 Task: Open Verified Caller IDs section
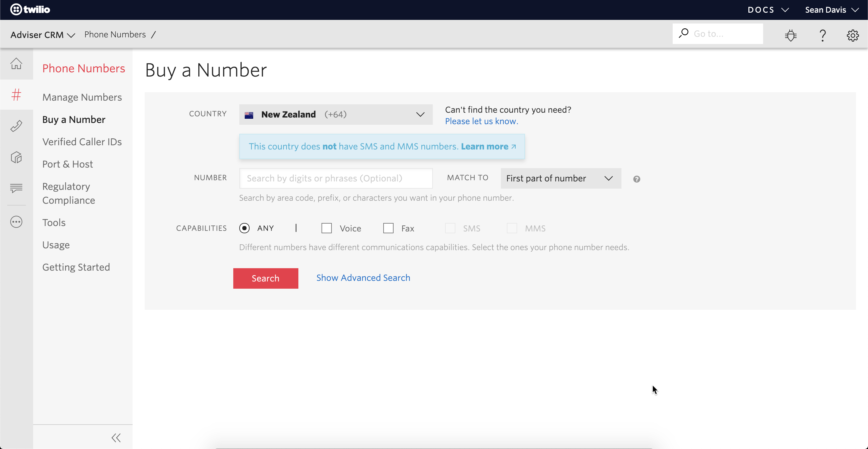(x=82, y=142)
